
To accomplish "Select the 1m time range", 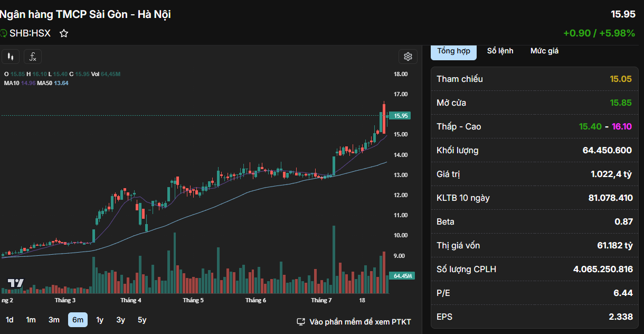I will point(31,320).
